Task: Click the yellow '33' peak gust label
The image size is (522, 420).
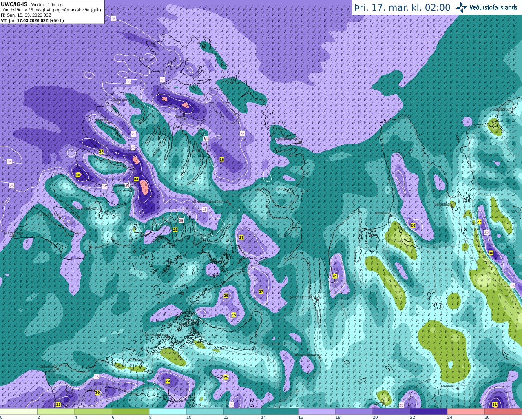Action: pyautogui.click(x=78, y=175)
